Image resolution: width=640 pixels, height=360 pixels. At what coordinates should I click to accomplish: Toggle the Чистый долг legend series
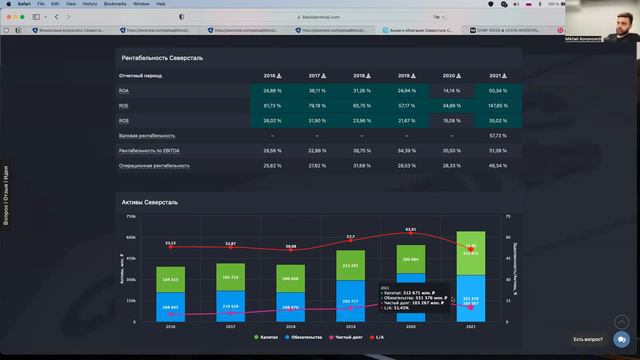[x=346, y=337]
